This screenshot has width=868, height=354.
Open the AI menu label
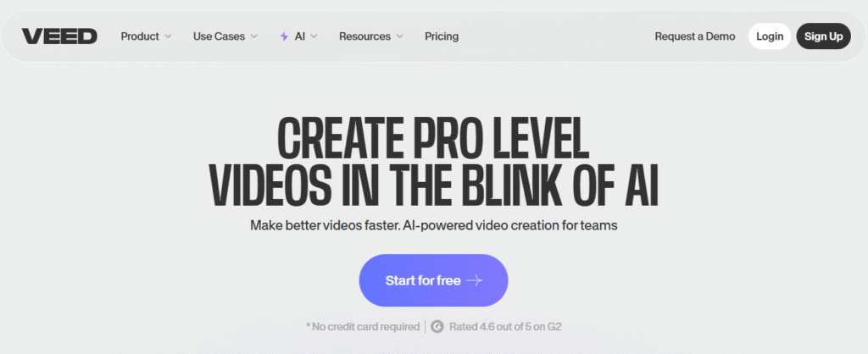pyautogui.click(x=299, y=36)
